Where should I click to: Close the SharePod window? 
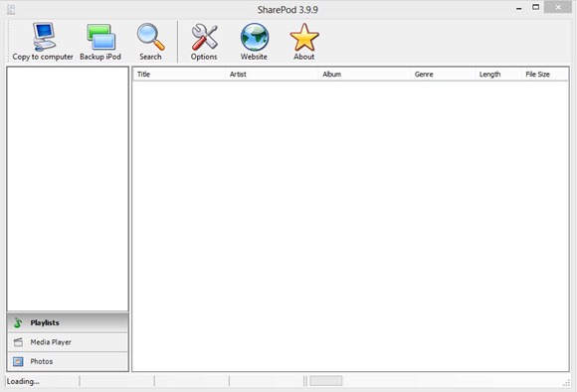(558, 7)
